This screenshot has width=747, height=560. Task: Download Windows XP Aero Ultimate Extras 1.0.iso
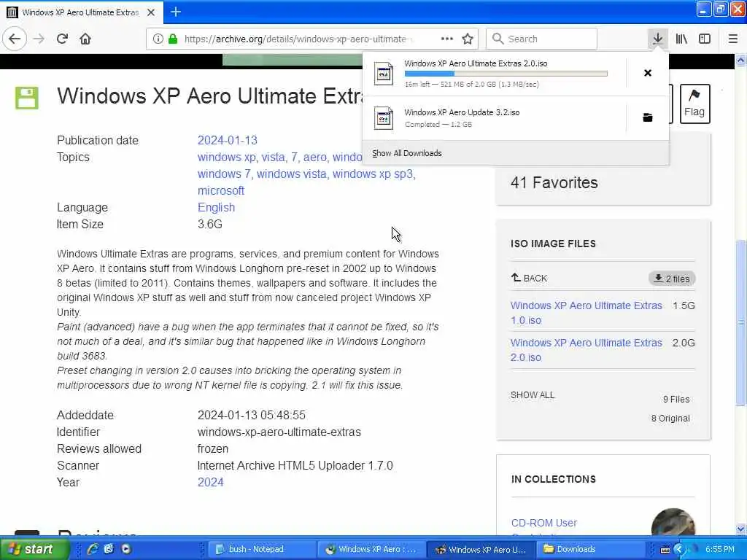click(586, 313)
